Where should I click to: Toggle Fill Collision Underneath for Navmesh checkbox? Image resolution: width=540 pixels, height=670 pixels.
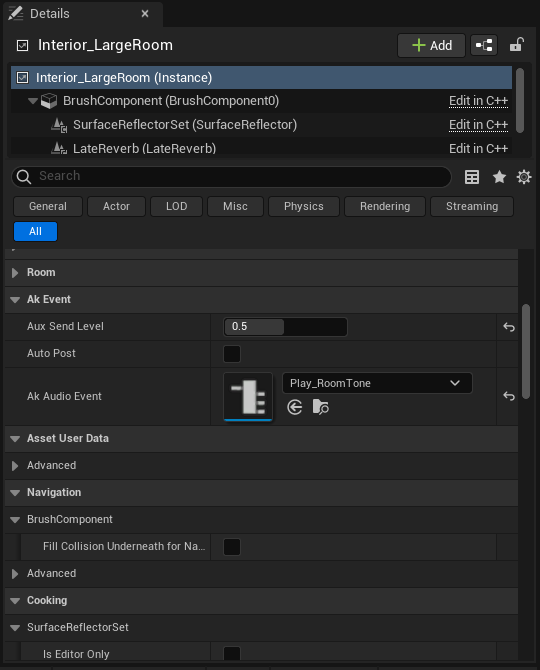[x=232, y=547]
